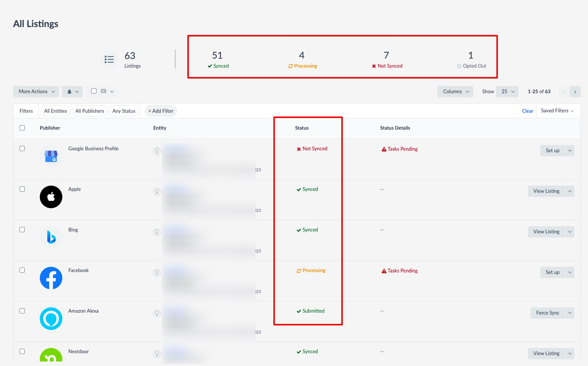
Task: Open the Show 25 per page dropdown
Action: [x=507, y=92]
